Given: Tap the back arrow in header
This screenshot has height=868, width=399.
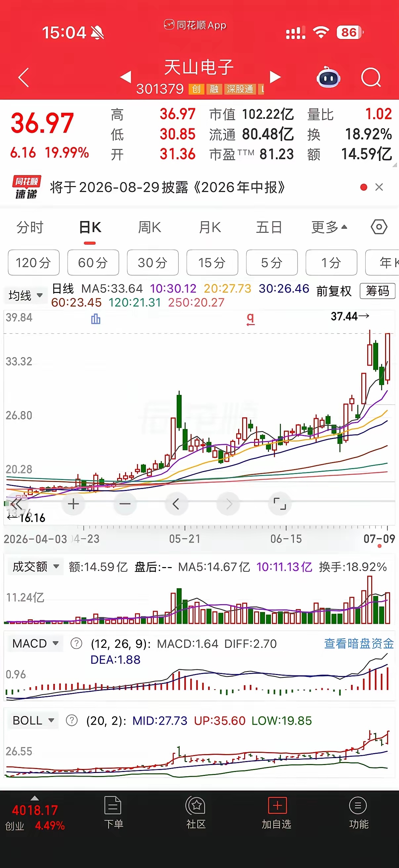Looking at the screenshot, I should click(x=23, y=77).
